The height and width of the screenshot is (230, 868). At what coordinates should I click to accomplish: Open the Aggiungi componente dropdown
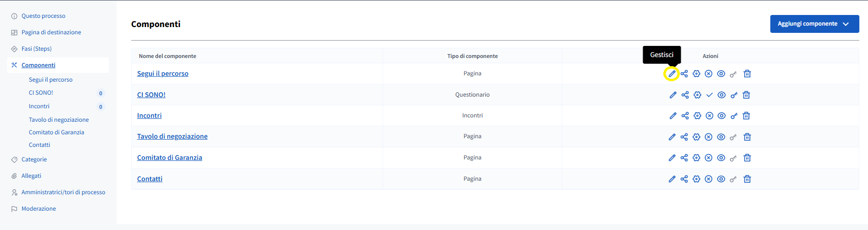pyautogui.click(x=814, y=24)
